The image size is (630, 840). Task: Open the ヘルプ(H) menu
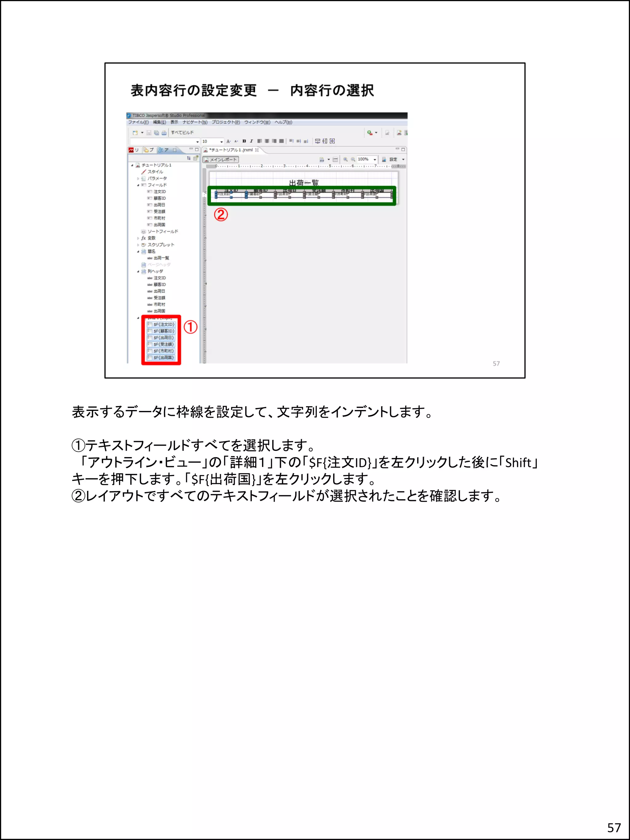pos(283,122)
